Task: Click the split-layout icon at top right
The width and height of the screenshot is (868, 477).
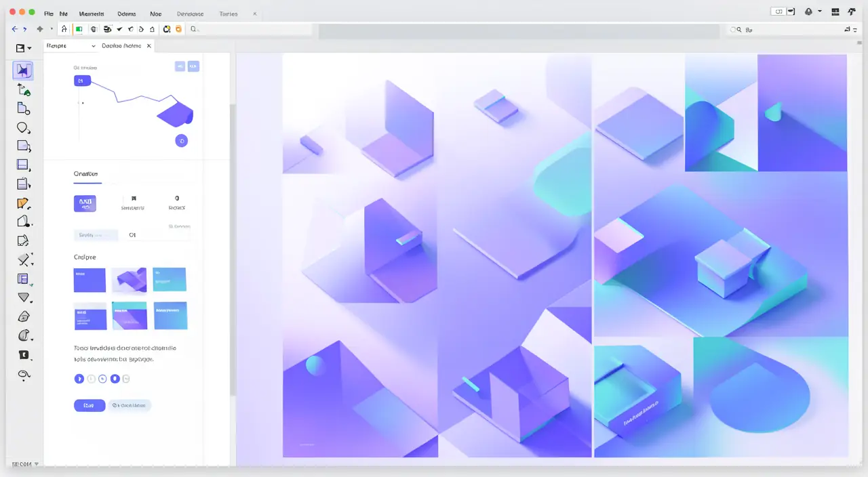Action: [x=835, y=12]
